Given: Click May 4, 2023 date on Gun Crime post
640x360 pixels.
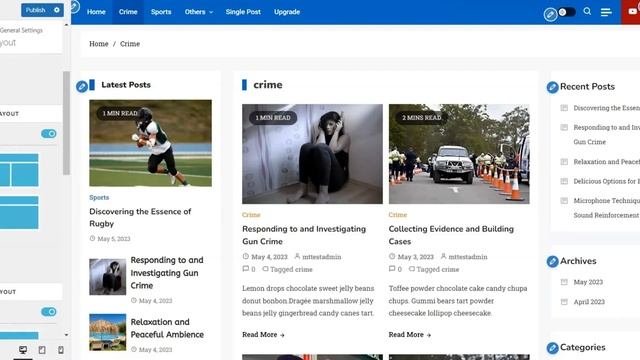Looking at the screenshot, I should pos(269,257).
